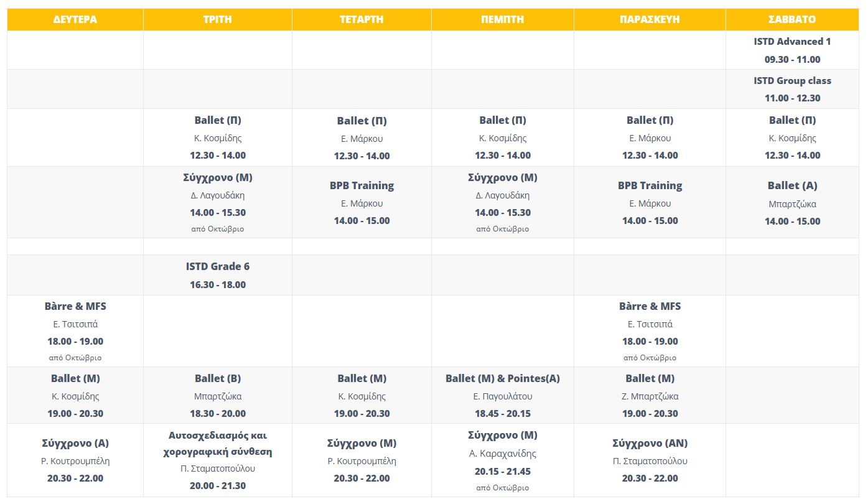868x504 pixels.
Task: Open the ISTD Advanced 1 class
Action: point(792,42)
